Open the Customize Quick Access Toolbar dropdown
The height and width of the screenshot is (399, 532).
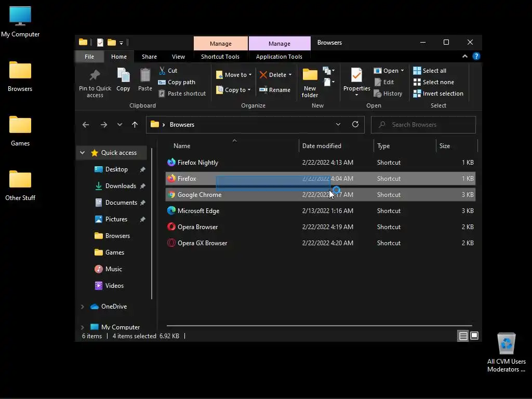(x=121, y=43)
